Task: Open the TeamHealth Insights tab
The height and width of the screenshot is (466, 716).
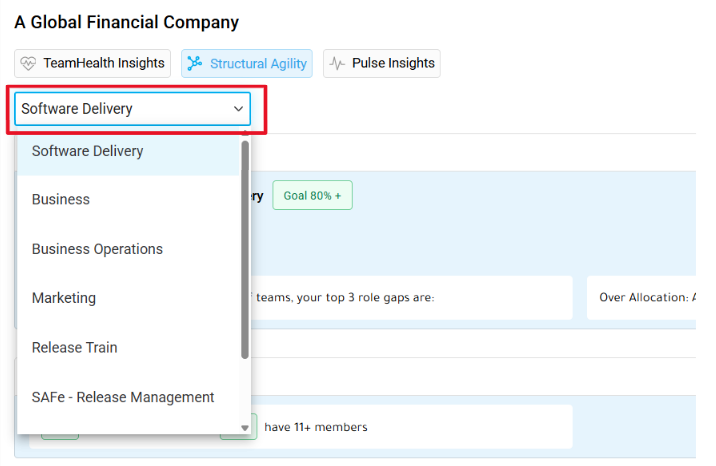Action: (92, 63)
